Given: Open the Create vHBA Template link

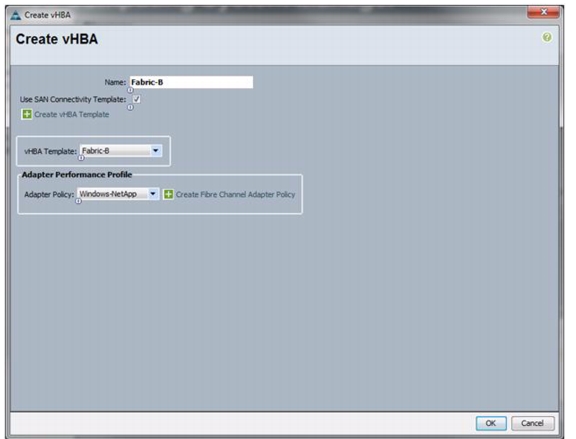Looking at the screenshot, I should pyautogui.click(x=72, y=115).
